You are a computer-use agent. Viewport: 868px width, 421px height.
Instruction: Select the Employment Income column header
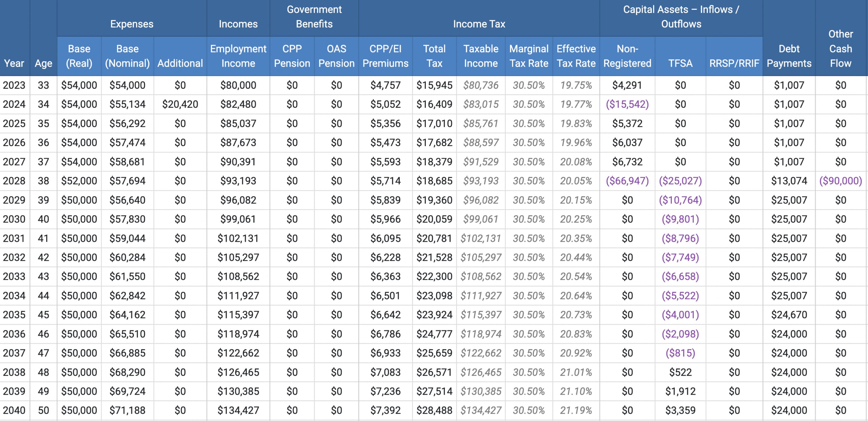(238, 56)
